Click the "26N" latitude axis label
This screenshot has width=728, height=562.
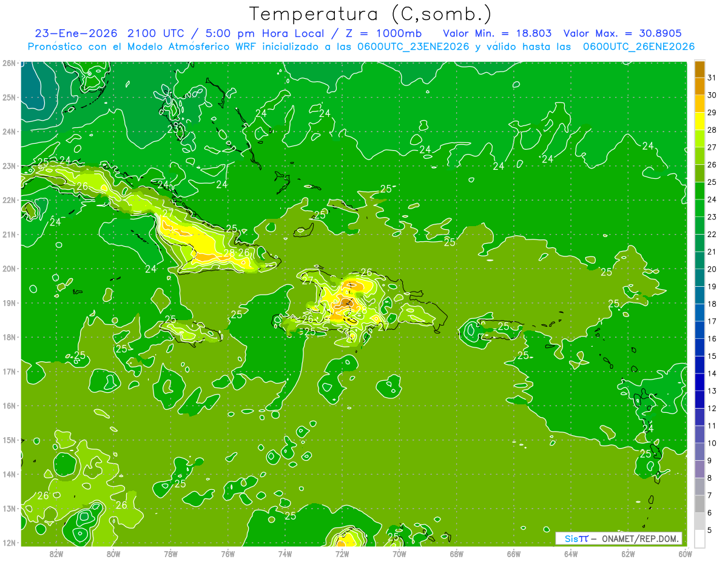point(9,63)
